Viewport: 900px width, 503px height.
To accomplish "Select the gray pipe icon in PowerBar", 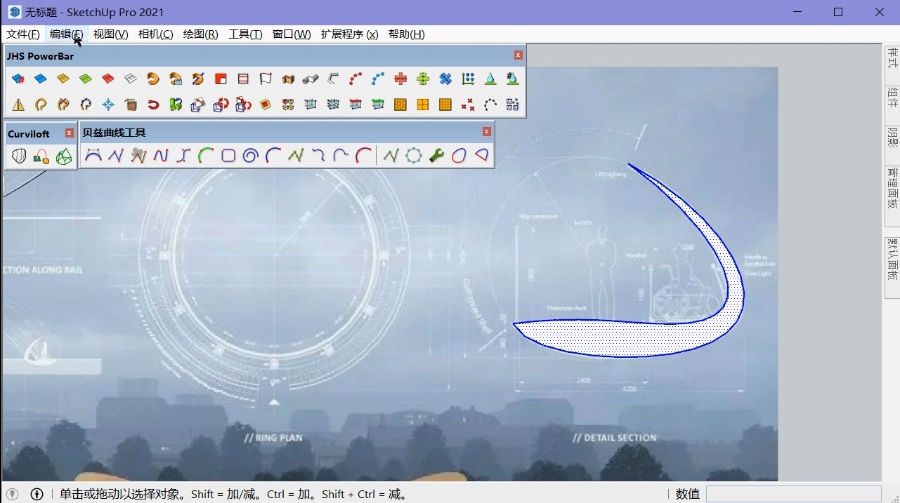I will click(310, 79).
